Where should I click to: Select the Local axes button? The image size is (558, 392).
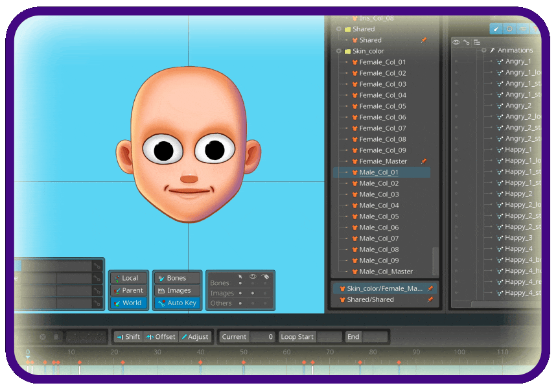click(129, 278)
